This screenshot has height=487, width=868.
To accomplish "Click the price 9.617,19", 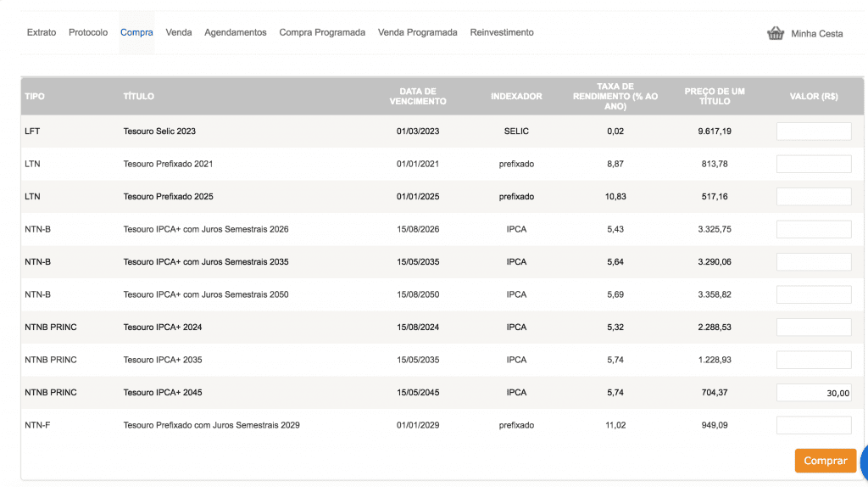I will 714,132.
